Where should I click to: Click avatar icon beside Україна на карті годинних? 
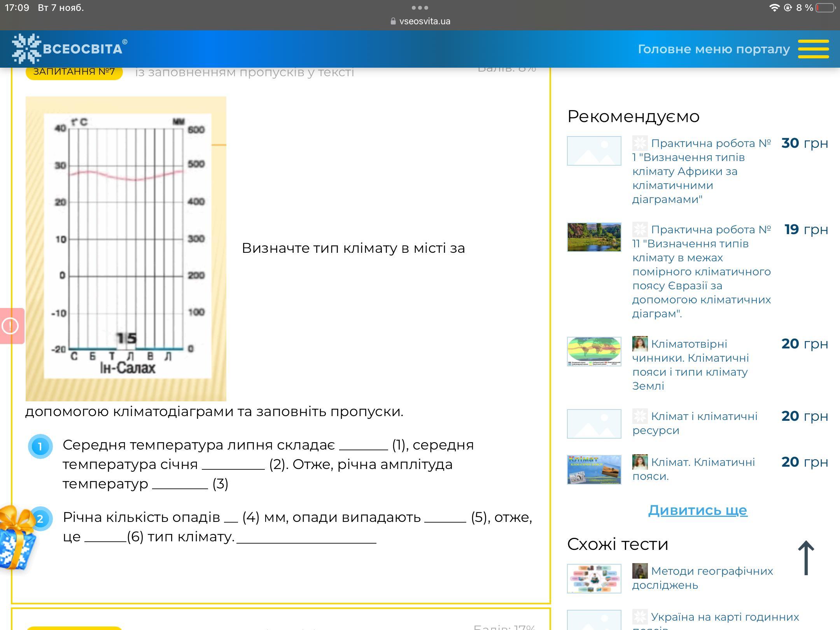[640, 617]
